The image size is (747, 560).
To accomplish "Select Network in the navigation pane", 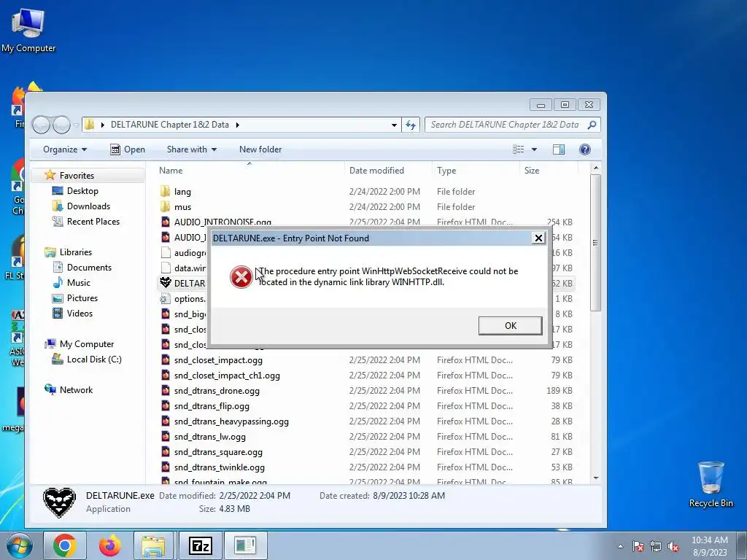I will point(76,389).
